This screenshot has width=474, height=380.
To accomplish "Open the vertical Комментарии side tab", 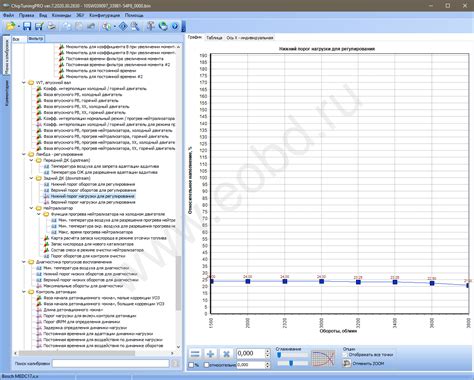I will click(x=7, y=94).
